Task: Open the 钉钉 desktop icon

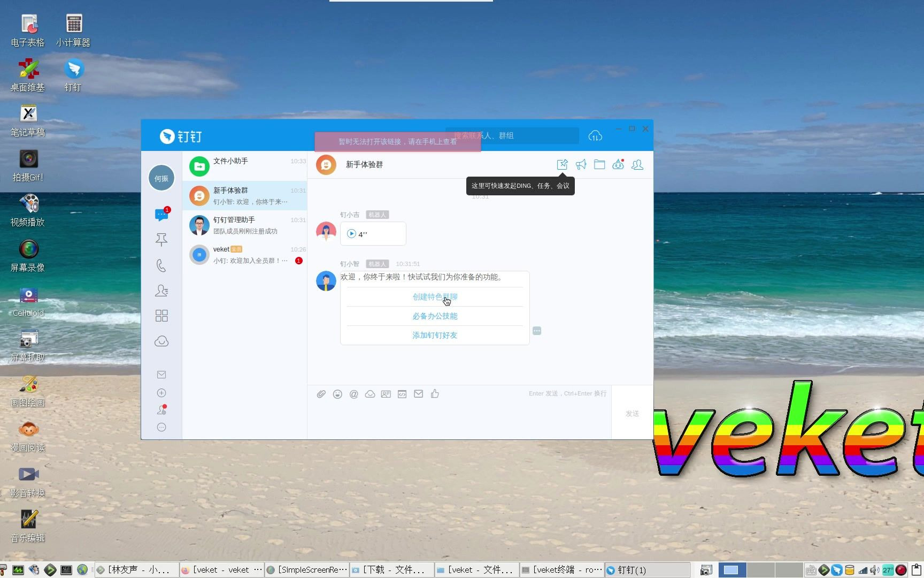Action: 73,75
